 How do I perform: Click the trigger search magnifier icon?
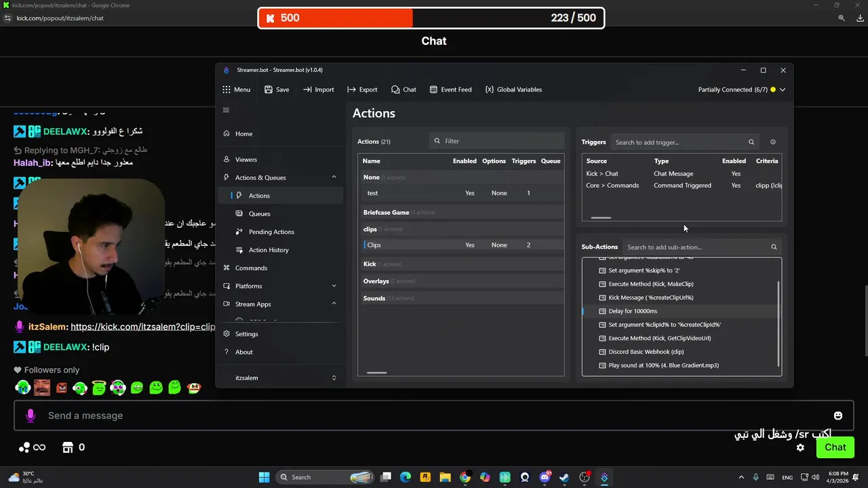coord(751,142)
